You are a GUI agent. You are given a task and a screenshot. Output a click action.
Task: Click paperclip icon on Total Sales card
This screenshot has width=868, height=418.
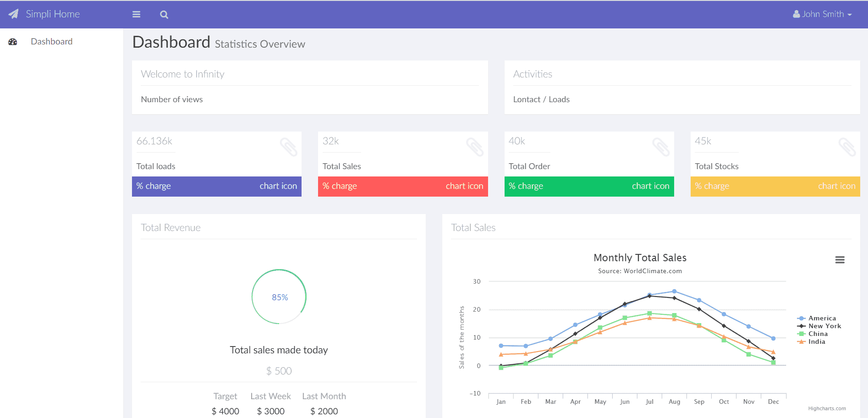pyautogui.click(x=475, y=147)
